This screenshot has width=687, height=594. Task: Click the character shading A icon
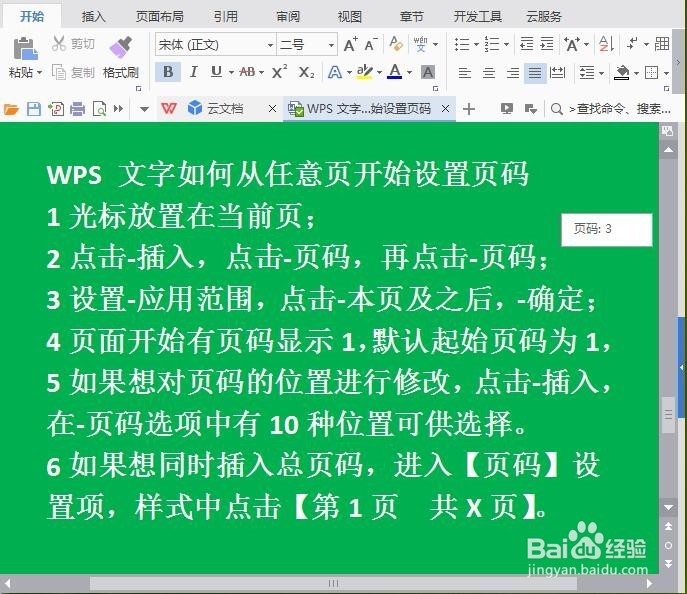428,72
